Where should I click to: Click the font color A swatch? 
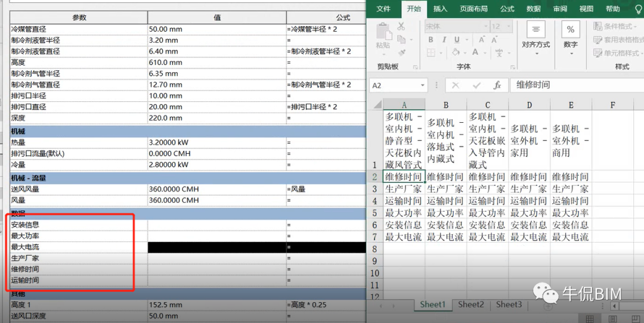point(475,52)
